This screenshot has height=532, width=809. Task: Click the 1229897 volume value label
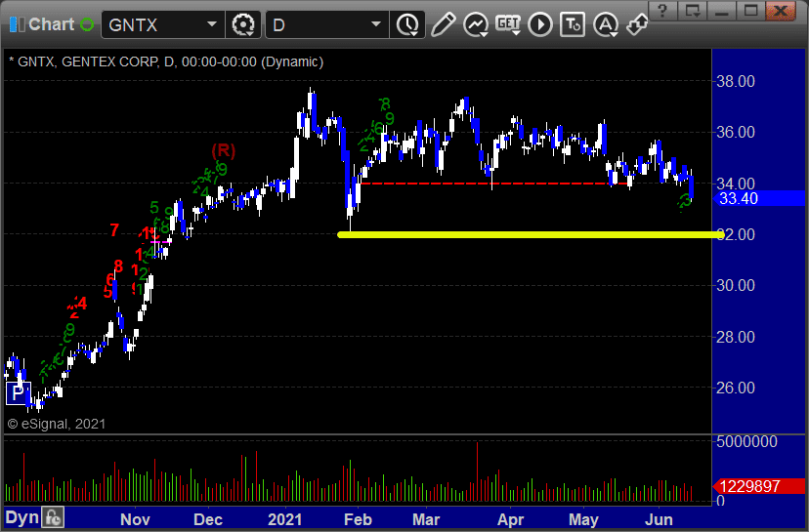click(759, 486)
